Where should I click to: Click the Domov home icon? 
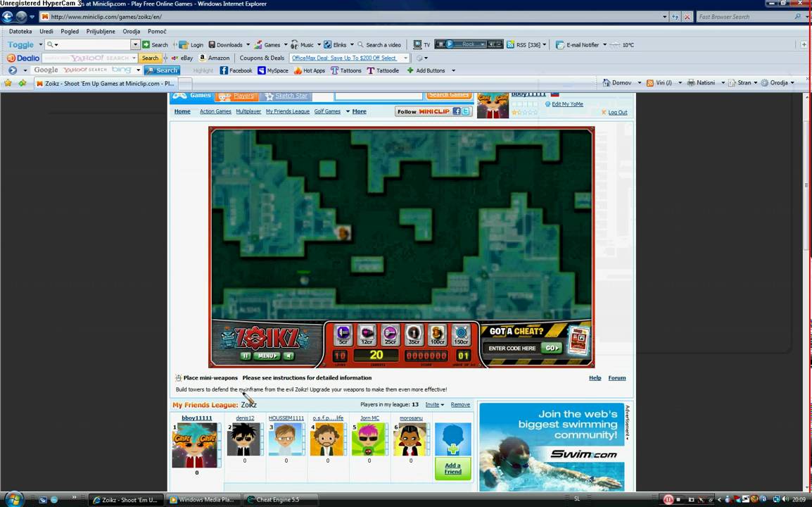tap(607, 82)
